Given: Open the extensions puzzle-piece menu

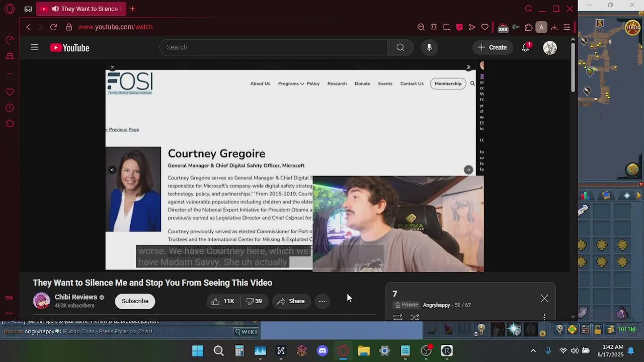Looking at the screenshot, I should [x=528, y=27].
